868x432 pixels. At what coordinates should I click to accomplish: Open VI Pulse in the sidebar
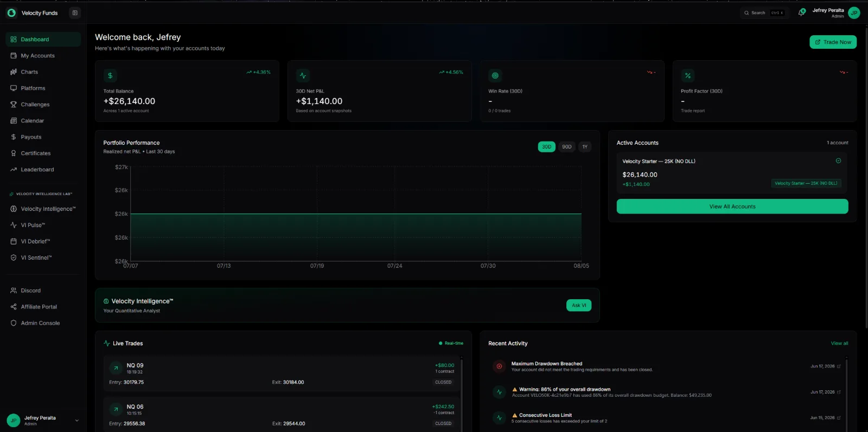[x=43, y=225]
